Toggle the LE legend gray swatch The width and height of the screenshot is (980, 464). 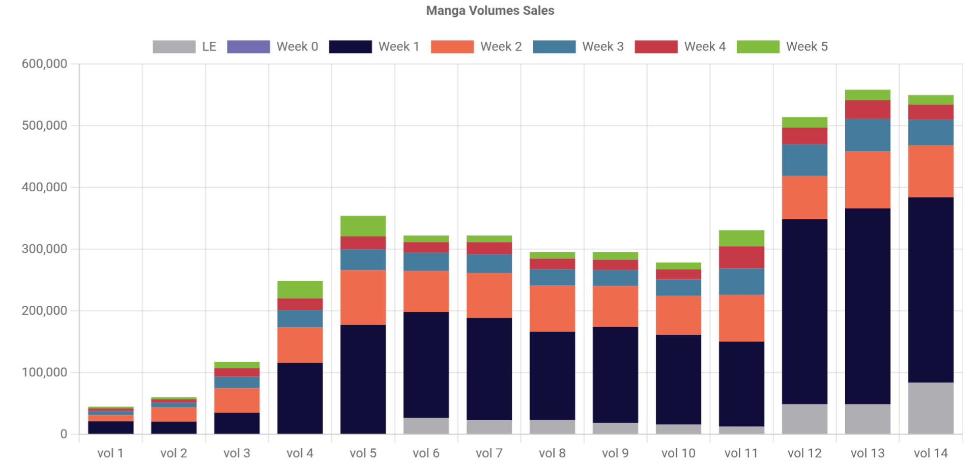[x=174, y=47]
